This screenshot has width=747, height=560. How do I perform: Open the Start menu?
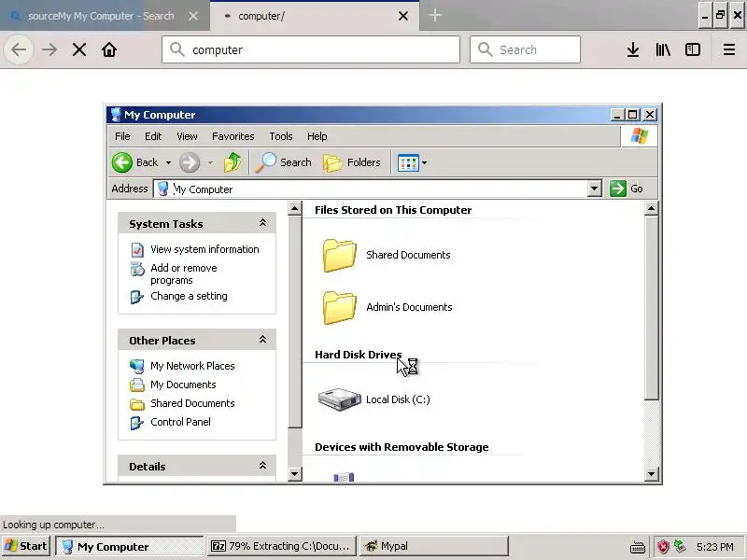point(26,546)
